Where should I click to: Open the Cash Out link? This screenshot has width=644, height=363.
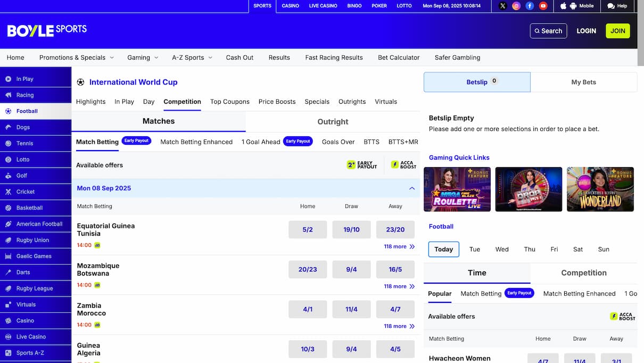[240, 57]
